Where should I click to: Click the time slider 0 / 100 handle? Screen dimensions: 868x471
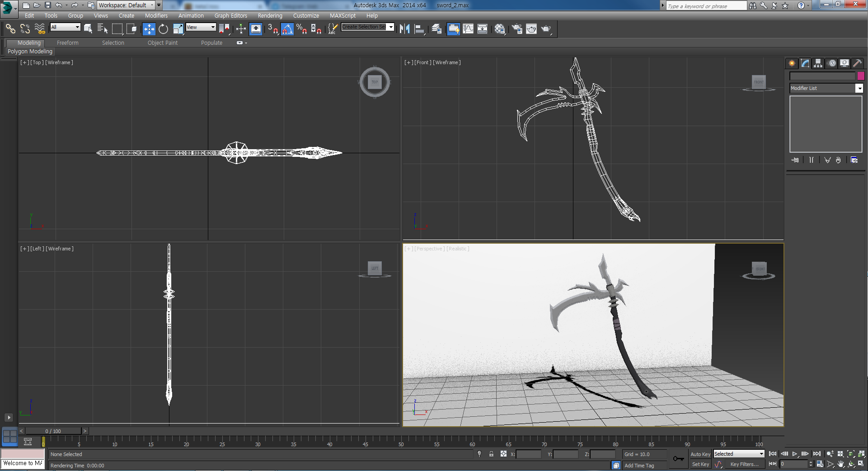pos(53,431)
